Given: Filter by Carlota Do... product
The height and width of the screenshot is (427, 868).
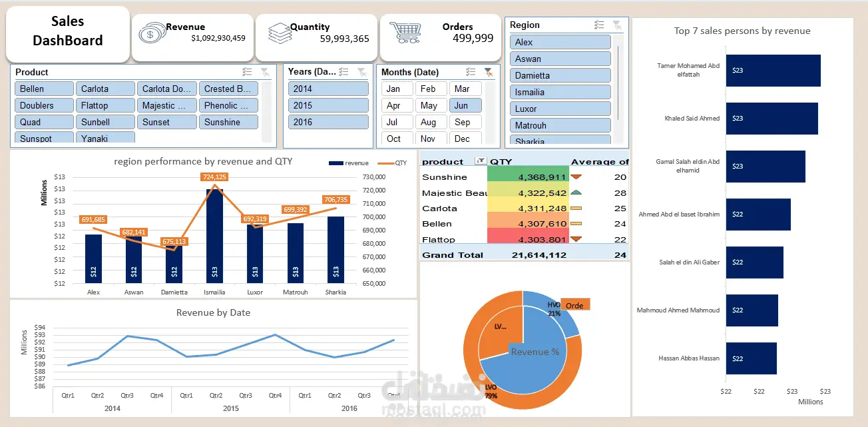Looking at the screenshot, I should 167,89.
